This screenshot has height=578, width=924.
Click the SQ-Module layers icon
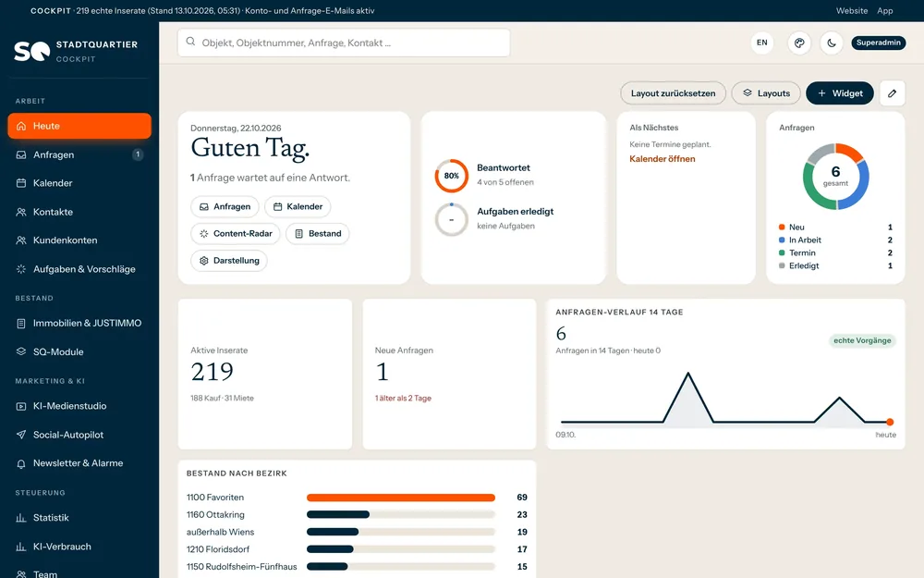pyautogui.click(x=21, y=351)
